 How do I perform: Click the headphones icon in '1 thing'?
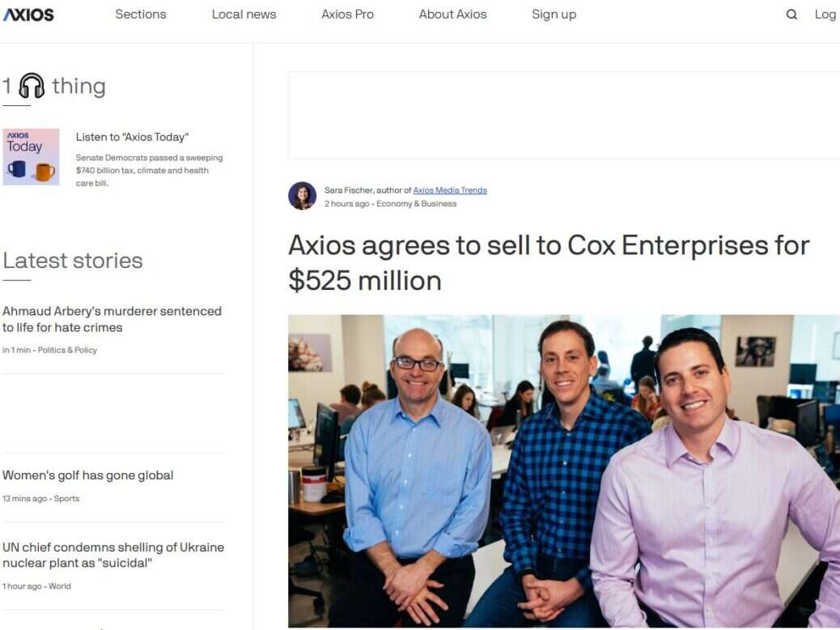pyautogui.click(x=32, y=86)
